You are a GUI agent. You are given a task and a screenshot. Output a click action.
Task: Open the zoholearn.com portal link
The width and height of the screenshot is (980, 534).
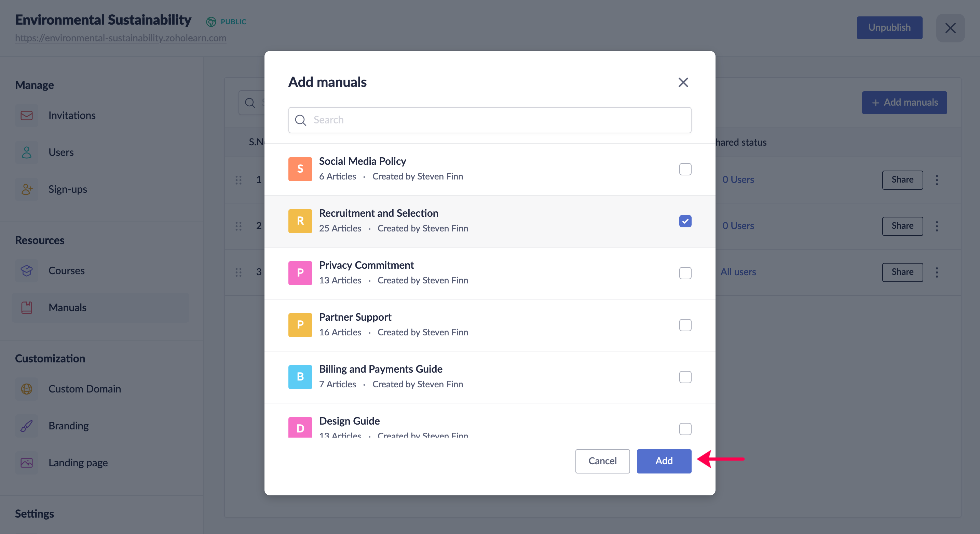121,38
